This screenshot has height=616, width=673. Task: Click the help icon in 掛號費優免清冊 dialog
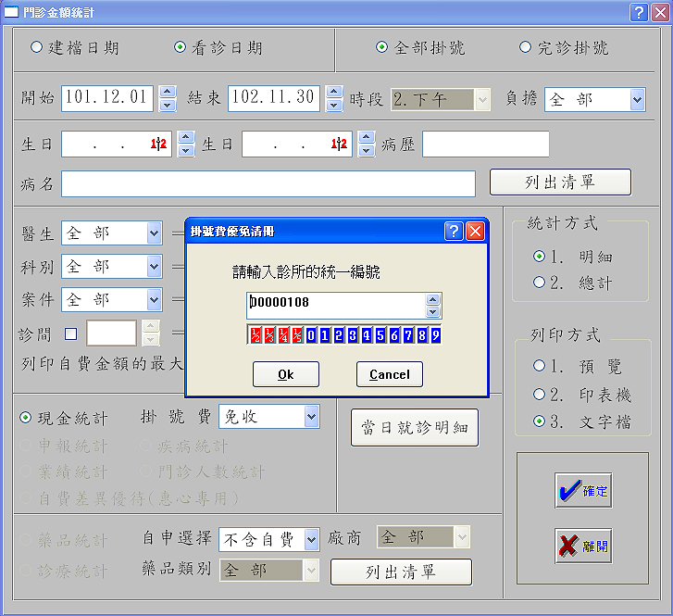click(454, 232)
